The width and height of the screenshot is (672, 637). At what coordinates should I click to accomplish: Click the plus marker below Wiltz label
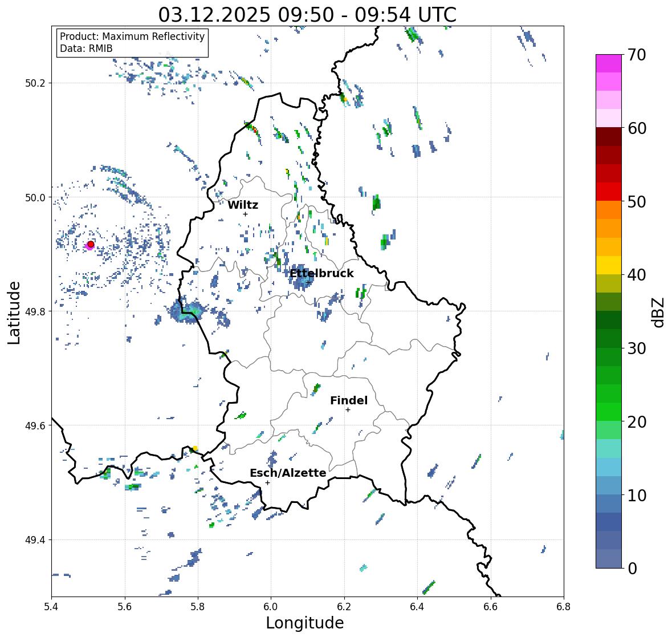[x=245, y=214]
